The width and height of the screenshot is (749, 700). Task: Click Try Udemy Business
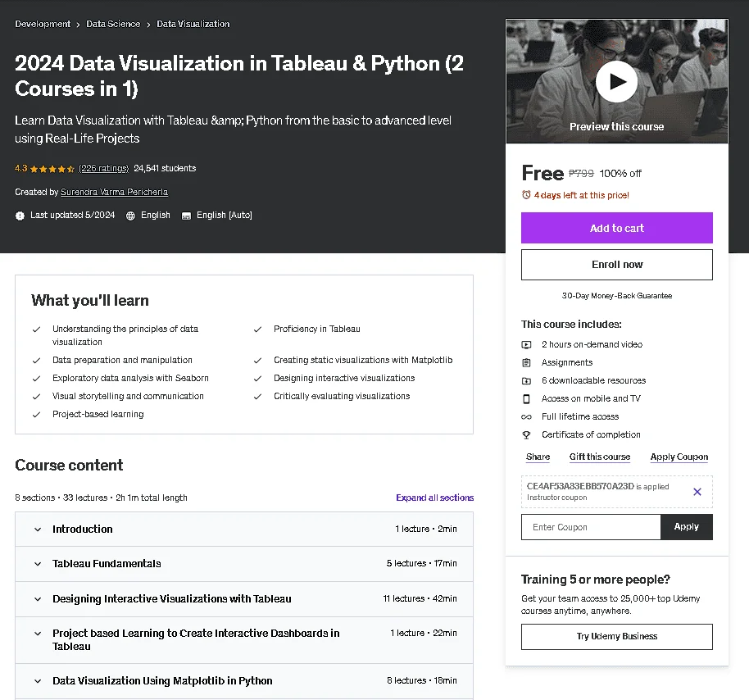coord(617,636)
